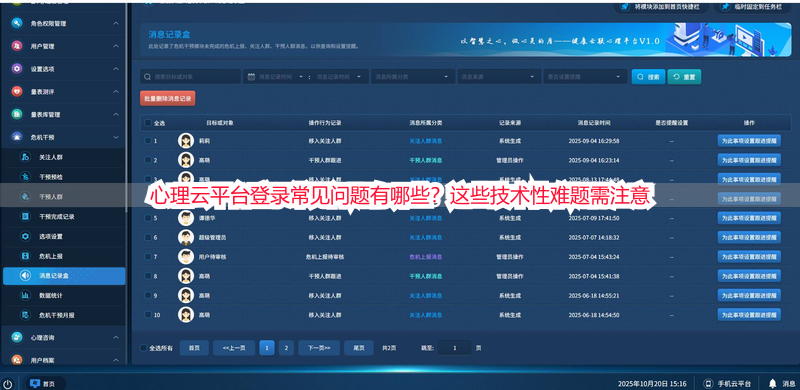Image resolution: width=800 pixels, height=390 pixels.
Task: Click the <<上一页 pagination button
Action: point(234,348)
